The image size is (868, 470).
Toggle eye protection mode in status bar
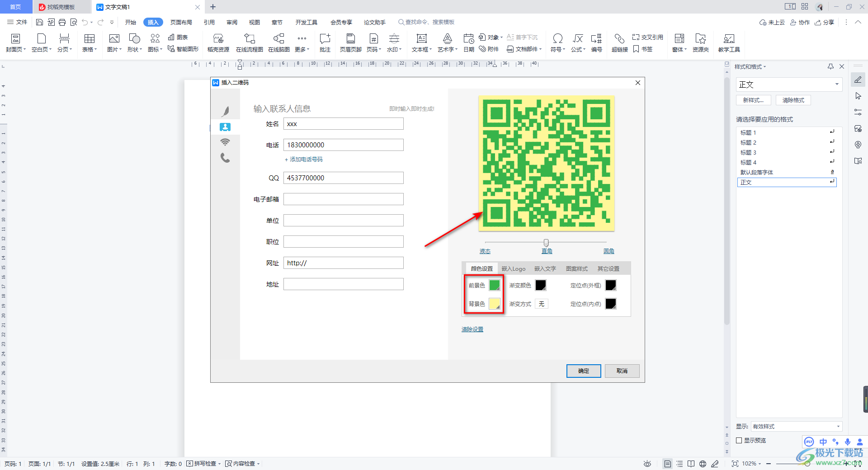(x=647, y=464)
